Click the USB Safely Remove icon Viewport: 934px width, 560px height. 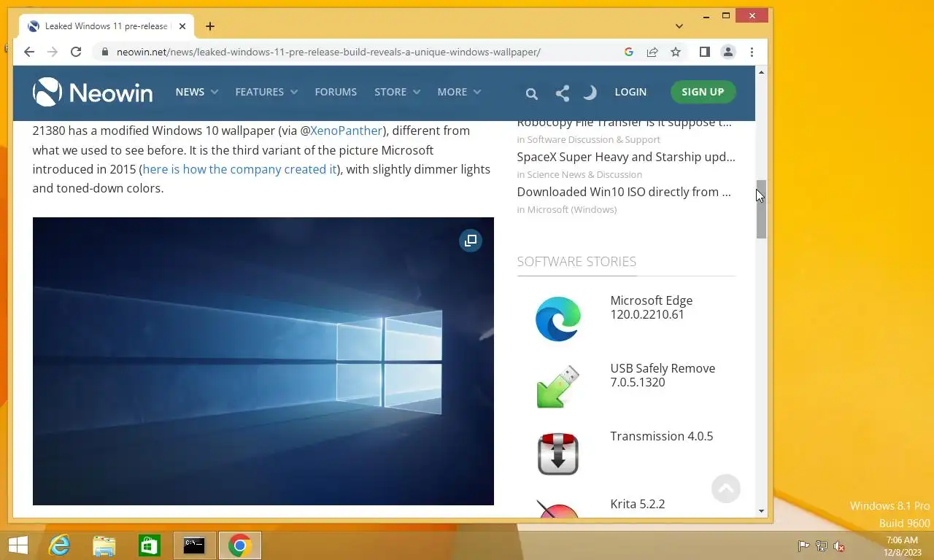point(558,386)
